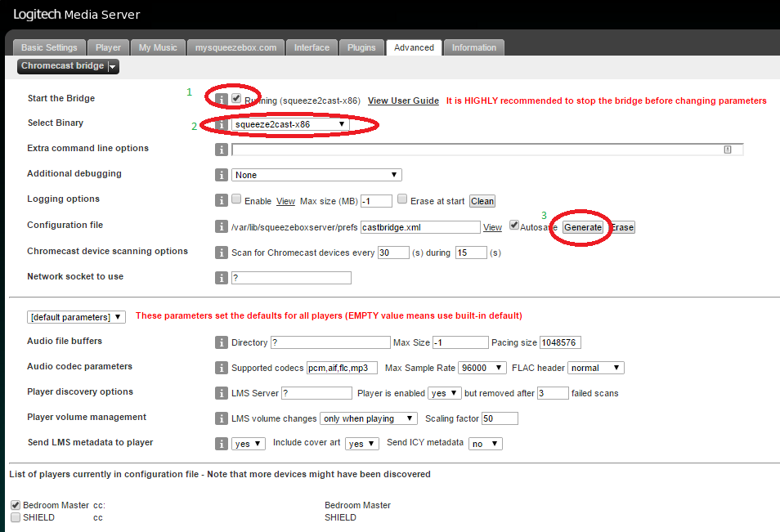Click the Supported codecs field

[343, 368]
